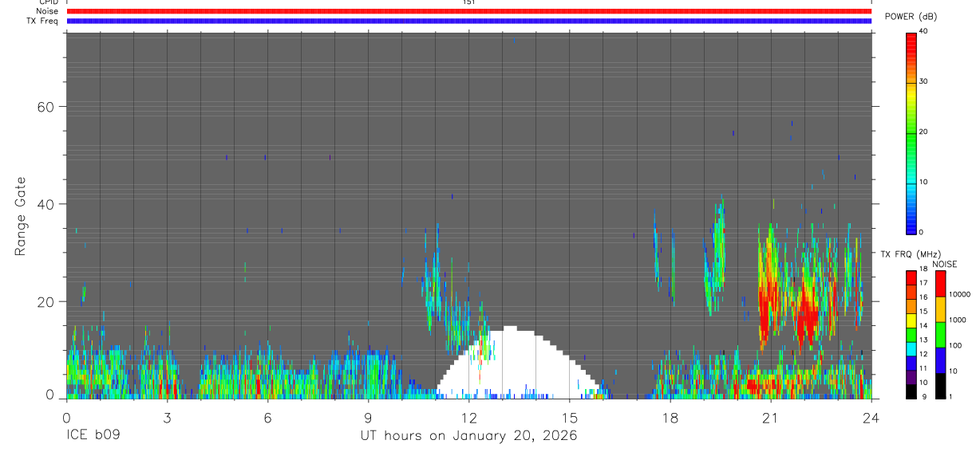The width and height of the screenshot is (980, 452).
Task: Click the red noise strip bar
Action: click(469, 11)
